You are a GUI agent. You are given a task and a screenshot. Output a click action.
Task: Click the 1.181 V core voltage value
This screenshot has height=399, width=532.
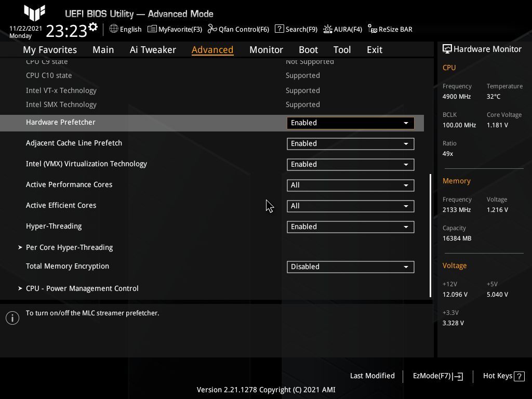(x=497, y=125)
